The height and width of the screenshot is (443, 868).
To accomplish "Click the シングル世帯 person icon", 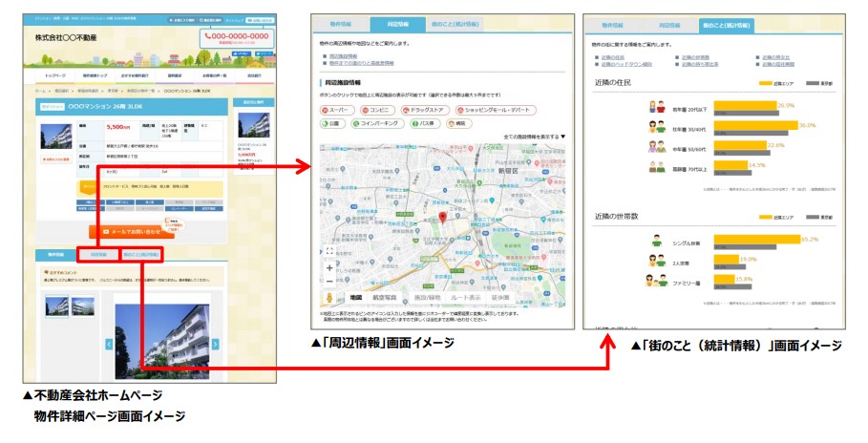I will point(657,241).
